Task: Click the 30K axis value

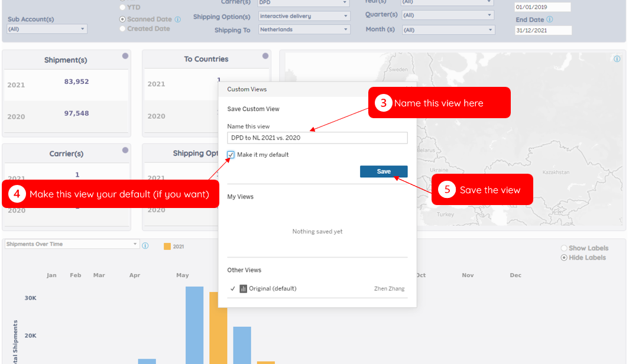Action: 31,298
